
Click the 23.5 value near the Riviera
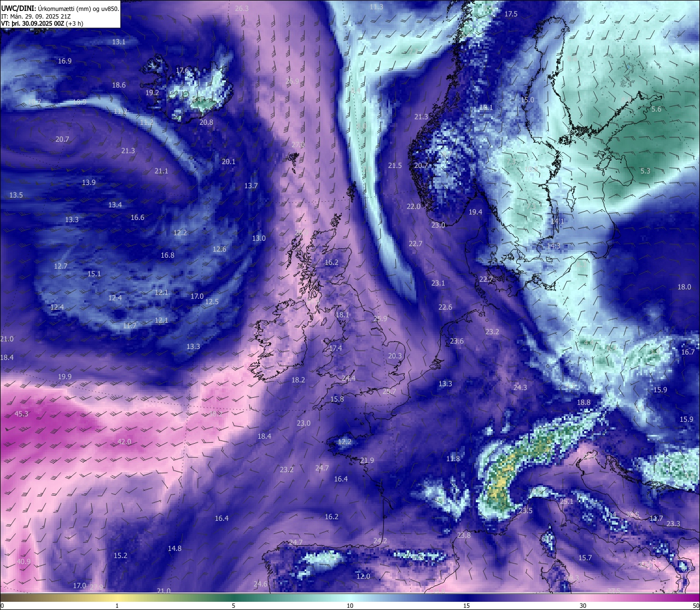pyautogui.click(x=526, y=511)
